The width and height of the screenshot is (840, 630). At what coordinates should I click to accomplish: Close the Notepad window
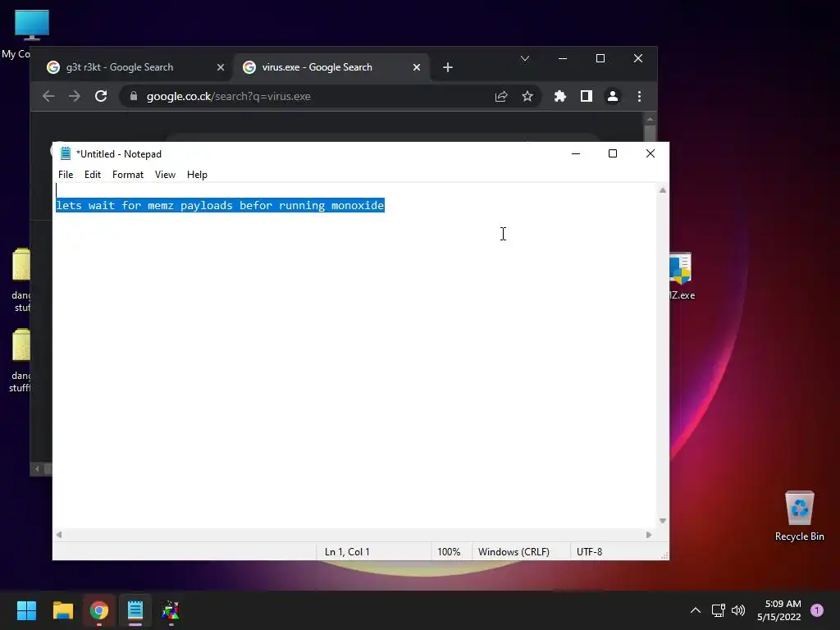click(651, 153)
